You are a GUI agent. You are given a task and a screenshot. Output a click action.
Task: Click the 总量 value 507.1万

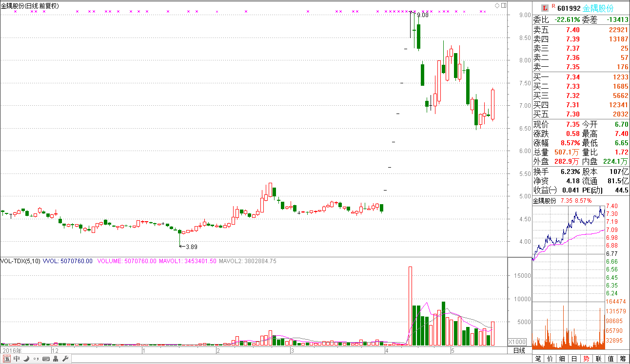pyautogui.click(x=567, y=152)
